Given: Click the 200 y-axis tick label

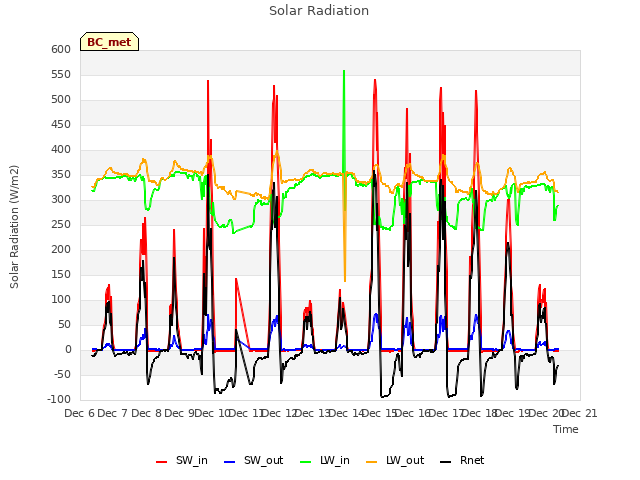Looking at the screenshot, I should [61, 250].
